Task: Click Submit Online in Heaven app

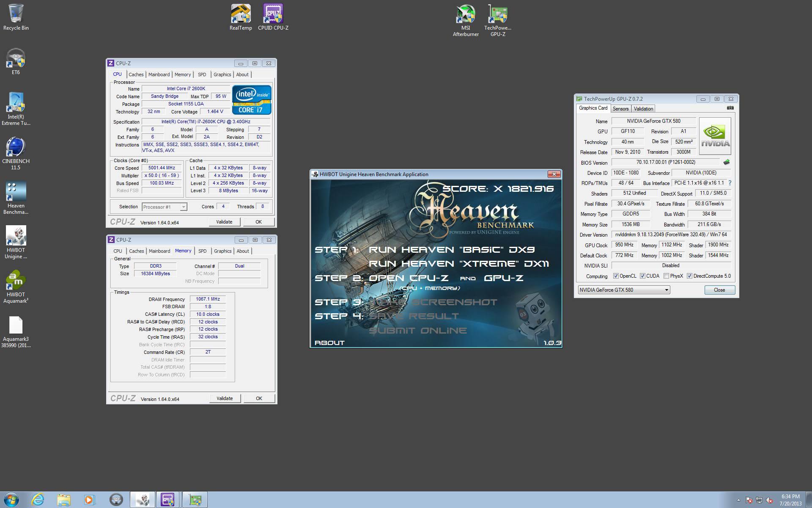Action: pyautogui.click(x=418, y=331)
